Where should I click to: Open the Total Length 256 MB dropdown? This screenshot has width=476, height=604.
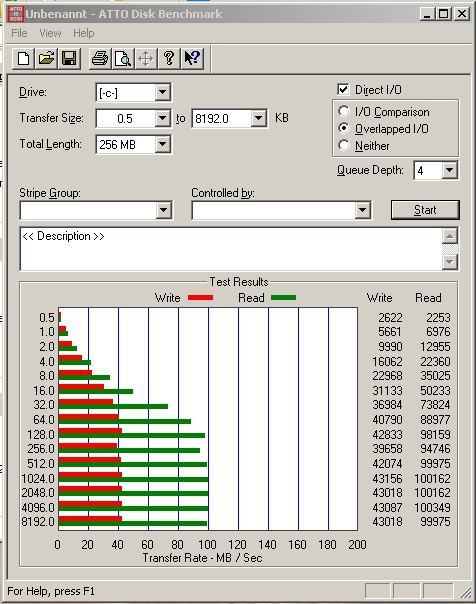point(163,144)
